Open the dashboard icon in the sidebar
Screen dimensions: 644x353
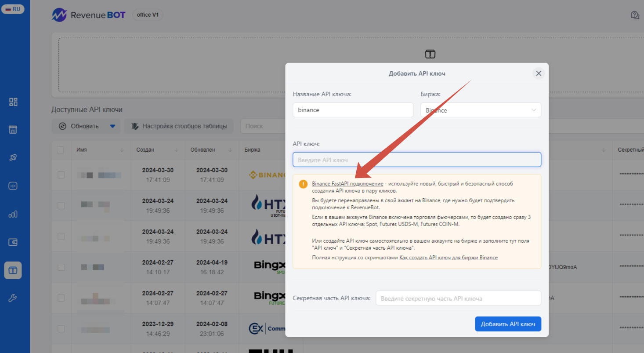coord(13,102)
